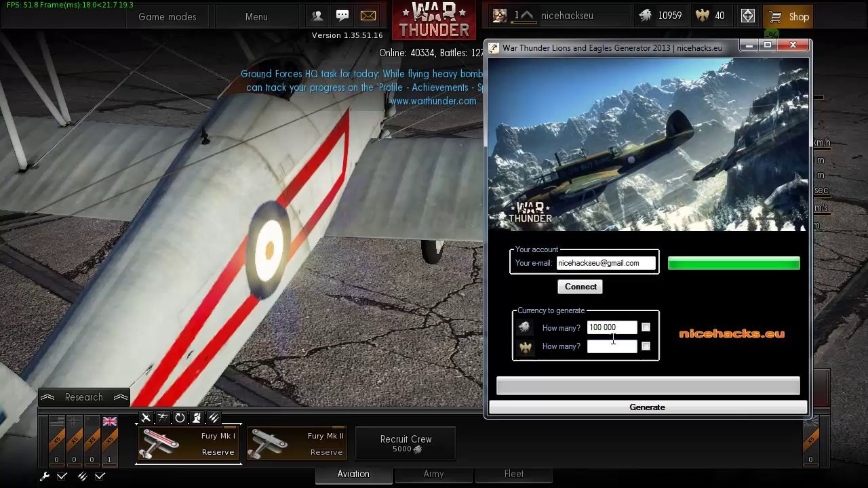The image size is (868, 488).
Task: Click the golden eagles currency icon in top bar
Action: [703, 16]
